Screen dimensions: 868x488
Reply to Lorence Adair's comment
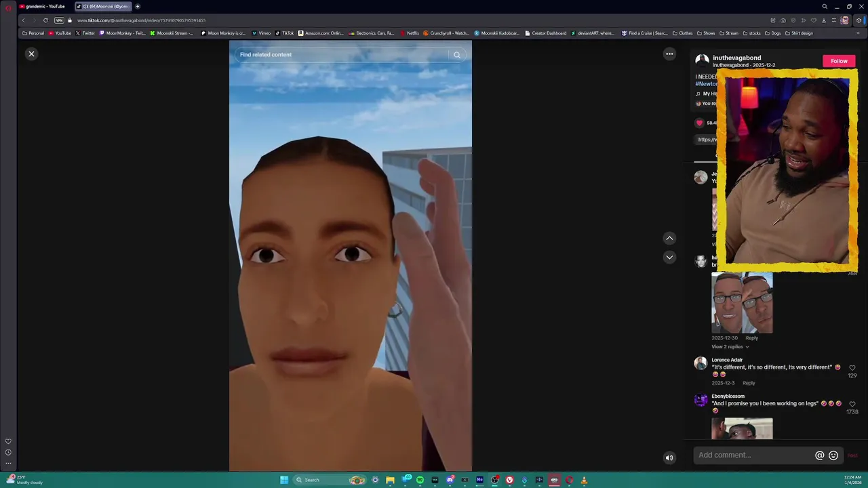click(x=749, y=383)
